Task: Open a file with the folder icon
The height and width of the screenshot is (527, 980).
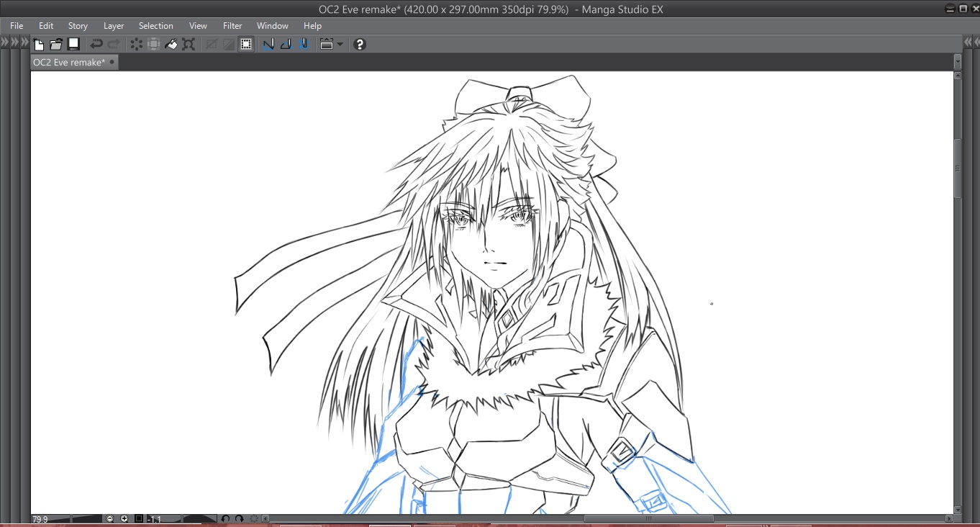Action: [x=56, y=45]
